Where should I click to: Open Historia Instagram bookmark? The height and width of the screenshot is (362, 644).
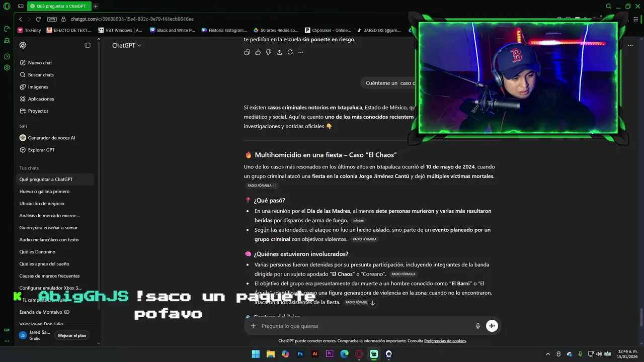coord(224,30)
